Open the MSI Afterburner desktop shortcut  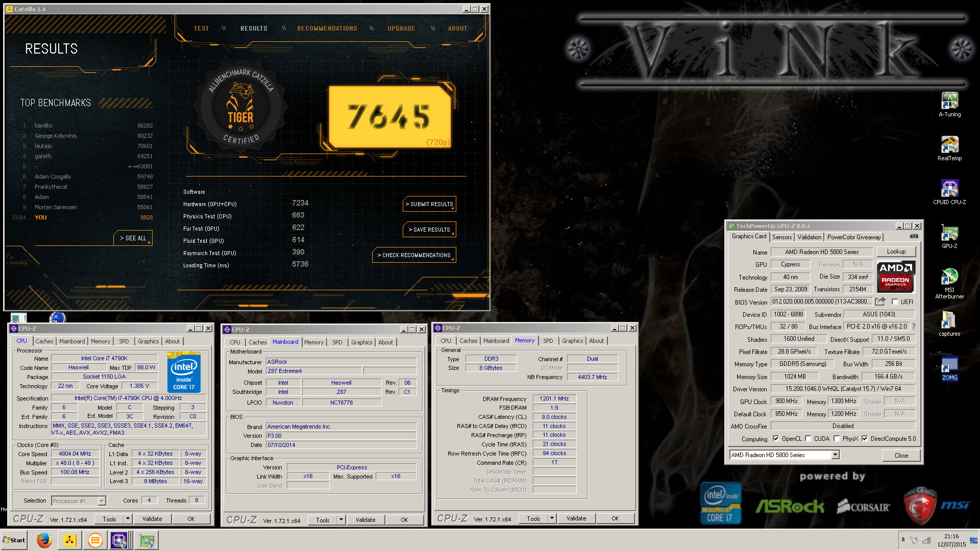click(949, 283)
